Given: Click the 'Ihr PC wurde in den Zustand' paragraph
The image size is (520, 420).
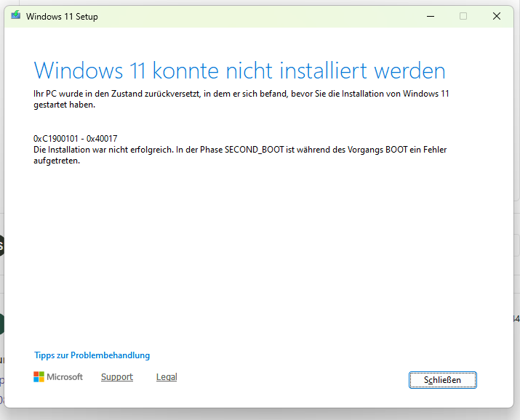Looking at the screenshot, I should 241,99.
